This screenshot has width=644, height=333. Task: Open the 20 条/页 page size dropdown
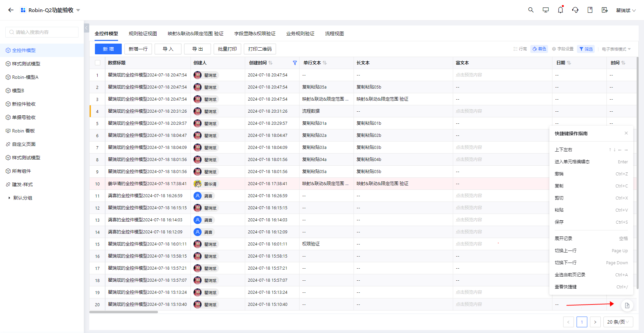click(618, 322)
